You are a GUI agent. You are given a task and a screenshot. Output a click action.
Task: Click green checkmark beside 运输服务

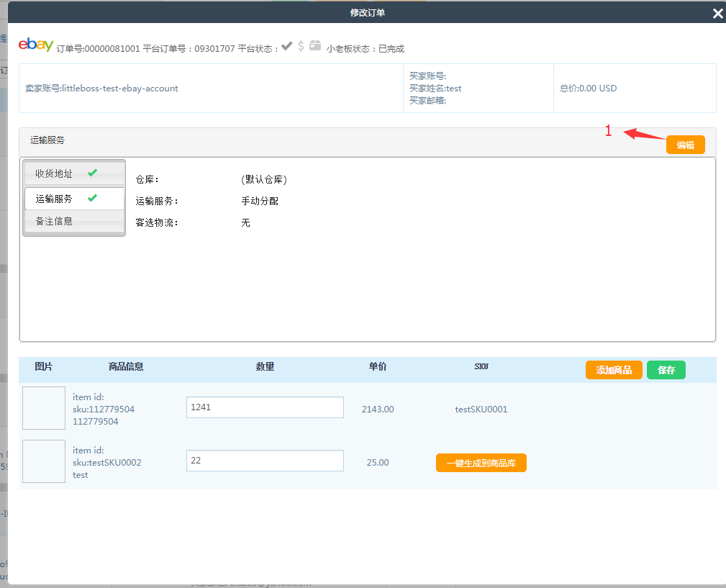(x=92, y=198)
